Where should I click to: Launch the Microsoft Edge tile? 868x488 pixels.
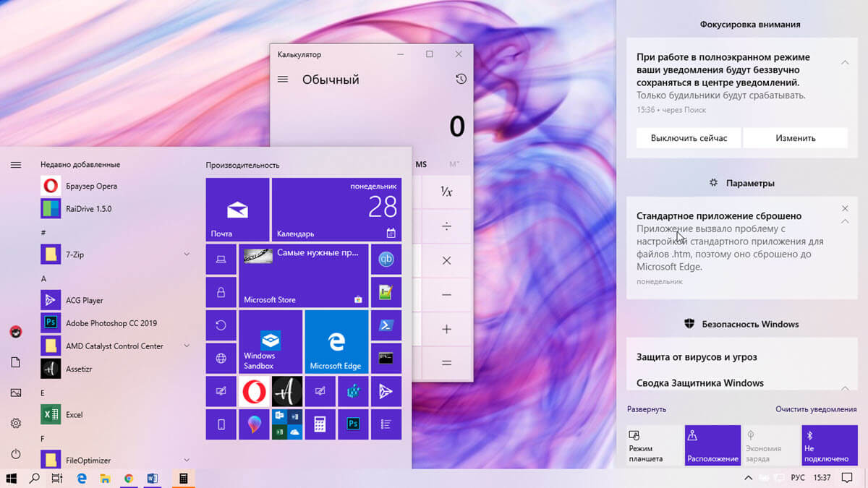pos(336,341)
